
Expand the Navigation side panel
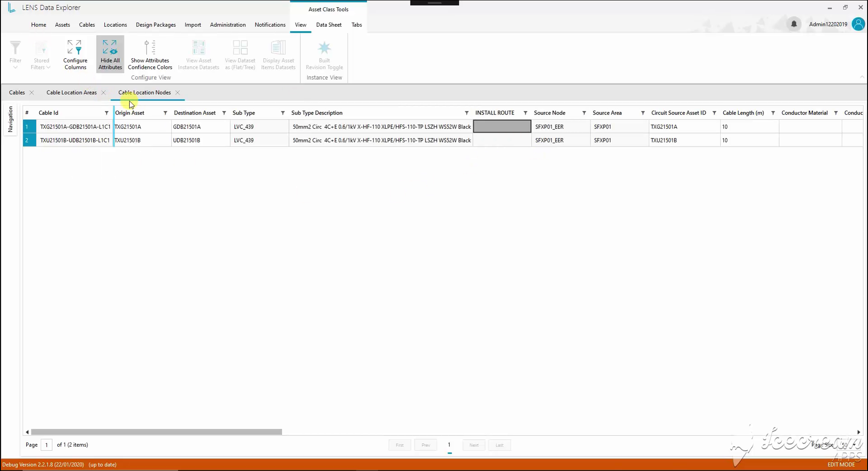coord(10,119)
